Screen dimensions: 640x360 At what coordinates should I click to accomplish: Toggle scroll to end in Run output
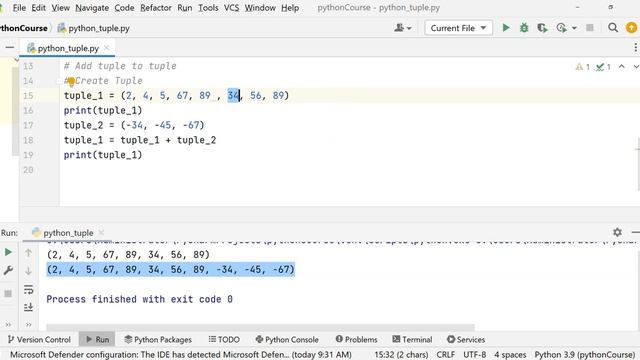click(28, 307)
